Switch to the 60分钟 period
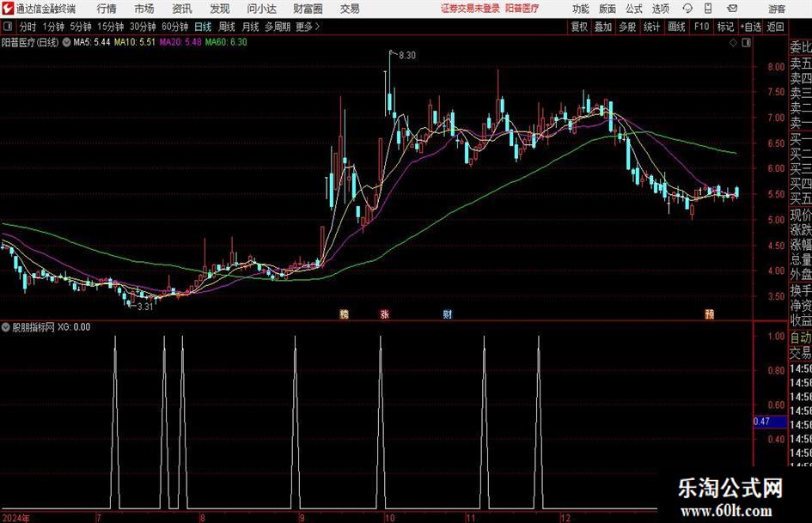The image size is (812, 523). [175, 27]
